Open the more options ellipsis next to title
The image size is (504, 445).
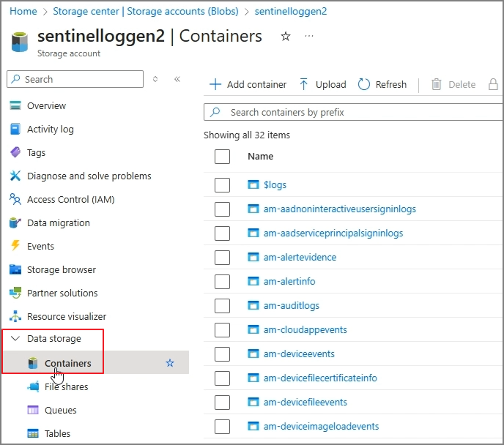(x=309, y=36)
